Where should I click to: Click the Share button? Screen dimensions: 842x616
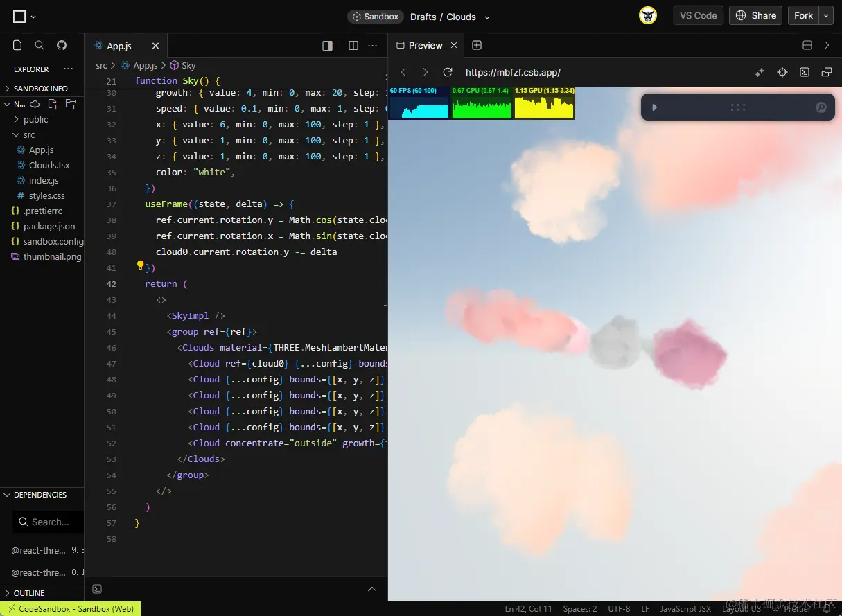point(756,16)
